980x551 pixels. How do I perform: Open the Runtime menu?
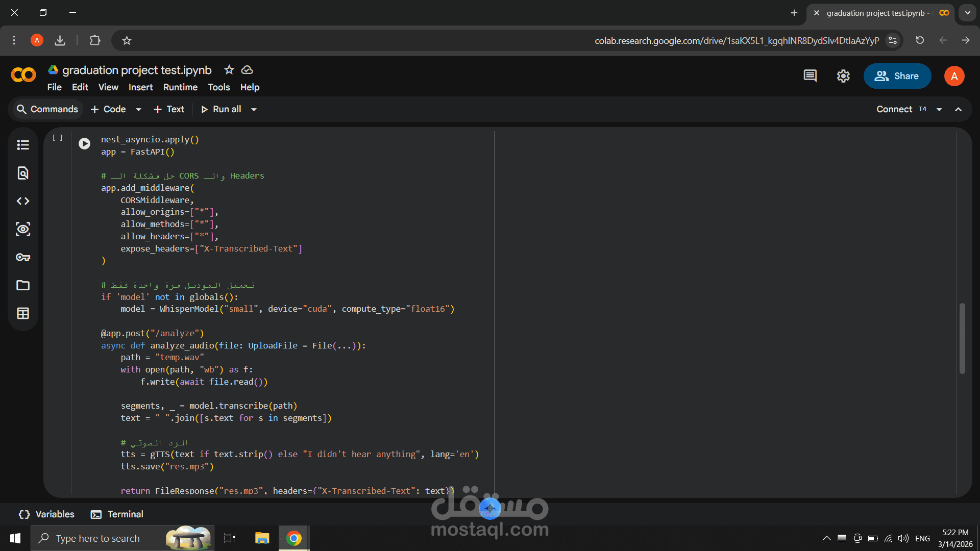pos(180,87)
